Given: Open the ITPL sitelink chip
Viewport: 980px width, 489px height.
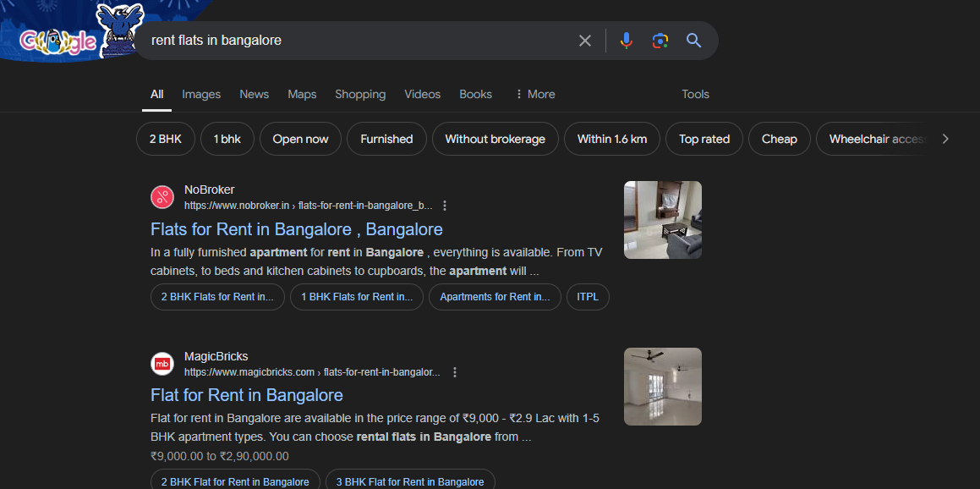Looking at the screenshot, I should pyautogui.click(x=589, y=297).
